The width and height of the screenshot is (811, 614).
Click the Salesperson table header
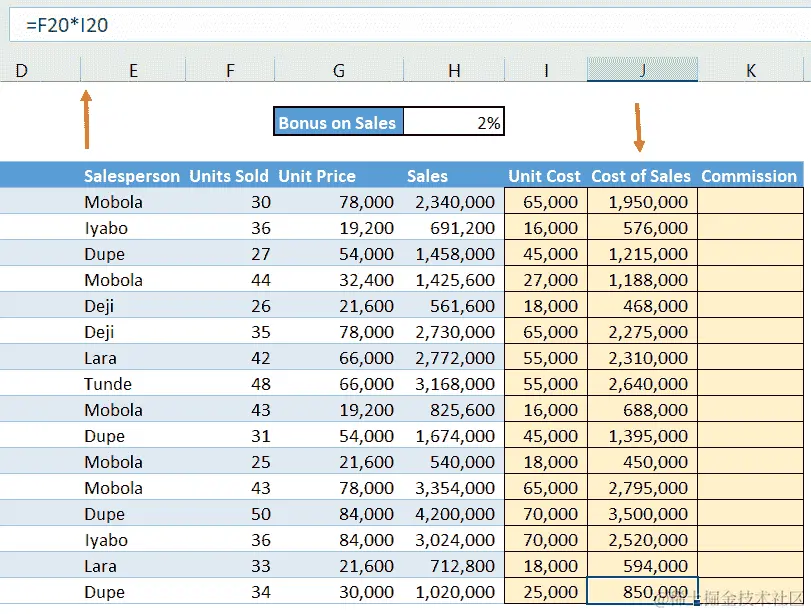point(133,175)
